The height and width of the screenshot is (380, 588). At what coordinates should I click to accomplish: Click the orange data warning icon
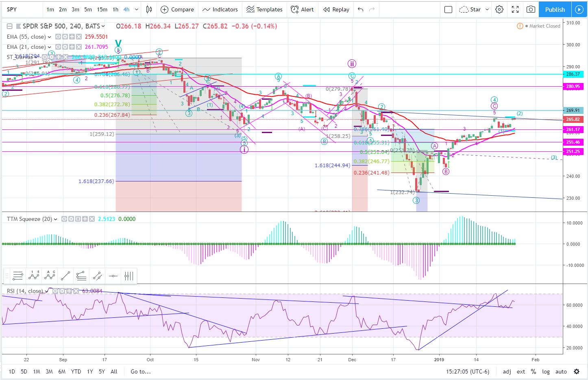[x=520, y=26]
